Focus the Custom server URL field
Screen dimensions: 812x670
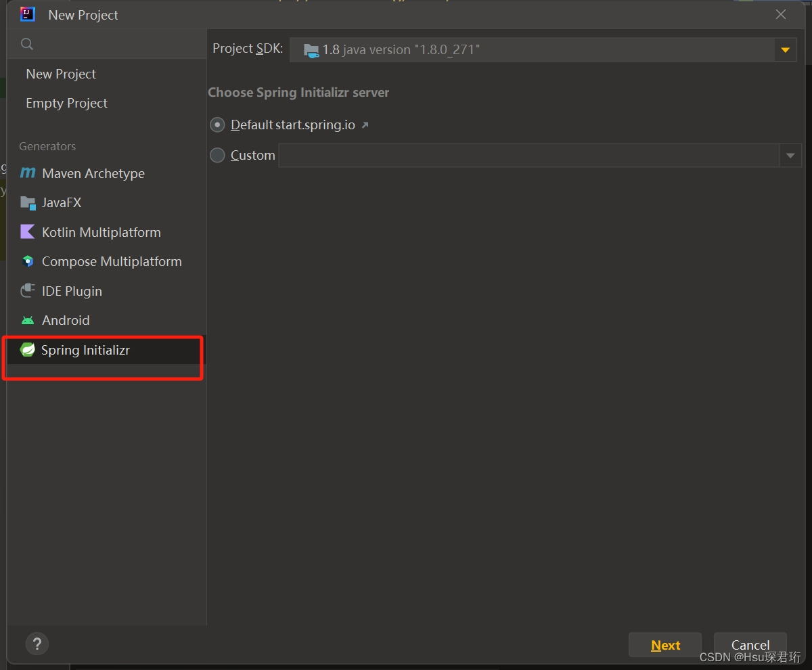point(529,156)
